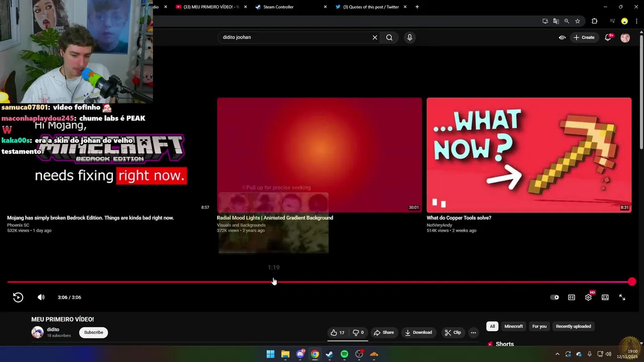644x362 pixels.
Task: Click the eye icon beside Create
Action: (x=562, y=37)
